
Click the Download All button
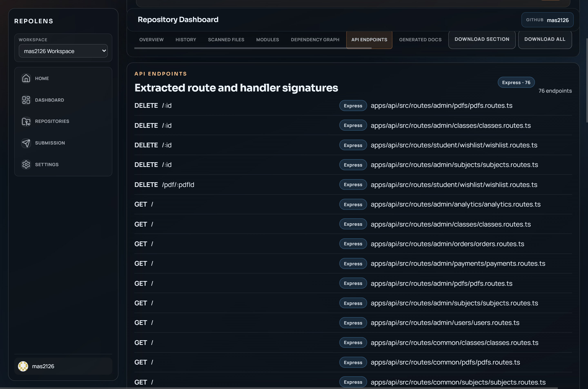pos(545,39)
